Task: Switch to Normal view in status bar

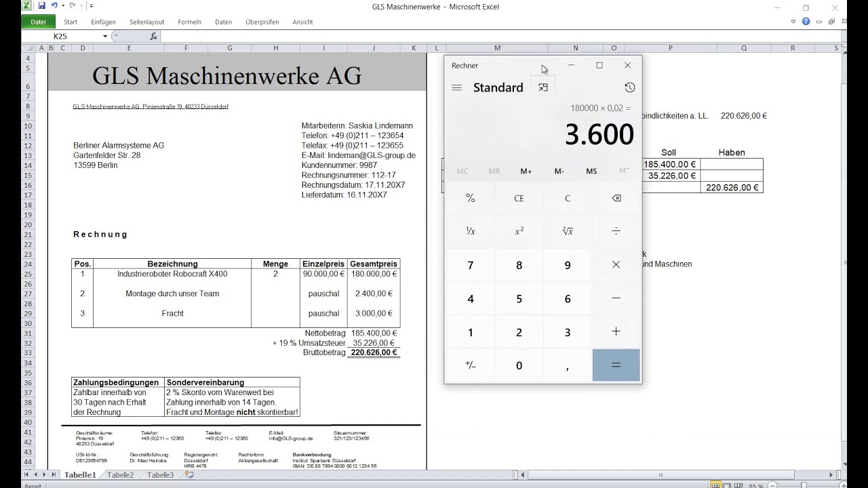Action: (x=715, y=485)
